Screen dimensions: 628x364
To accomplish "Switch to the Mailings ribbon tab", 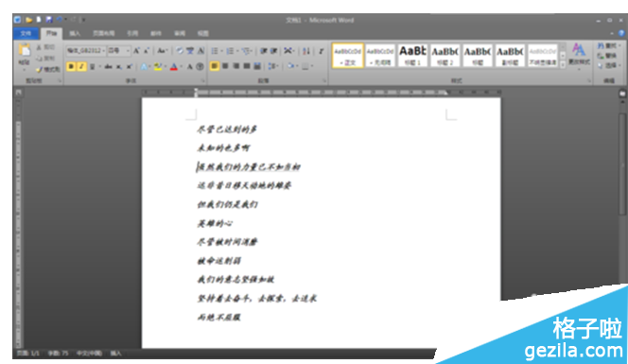I will (x=156, y=33).
